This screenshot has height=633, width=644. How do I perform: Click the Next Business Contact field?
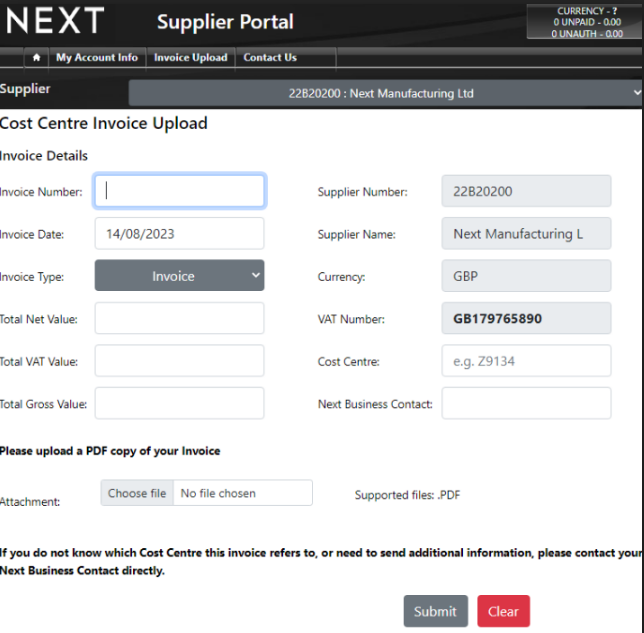coord(526,404)
